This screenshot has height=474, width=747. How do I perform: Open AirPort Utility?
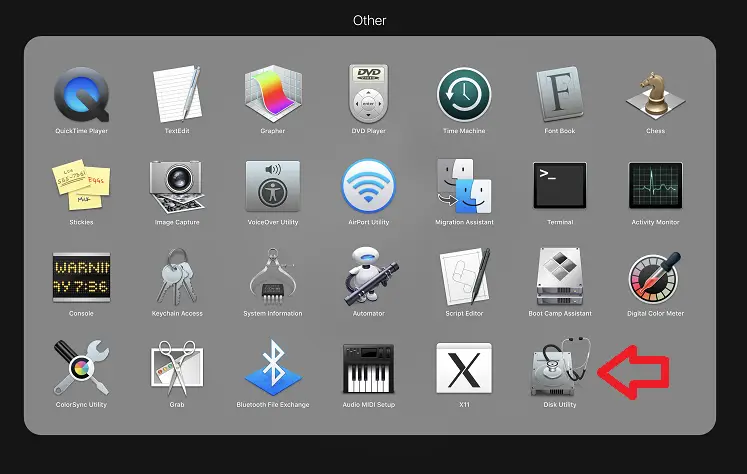pyautogui.click(x=368, y=186)
